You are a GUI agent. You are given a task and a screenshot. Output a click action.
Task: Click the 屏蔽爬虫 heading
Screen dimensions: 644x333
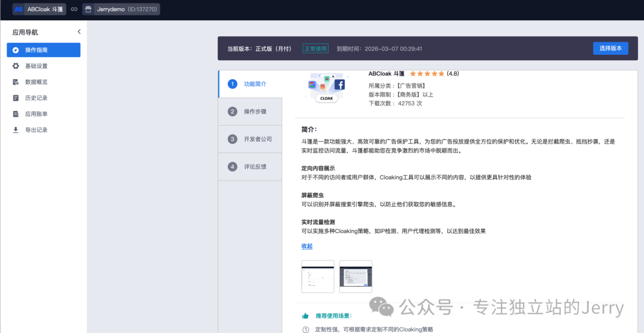(x=312, y=195)
